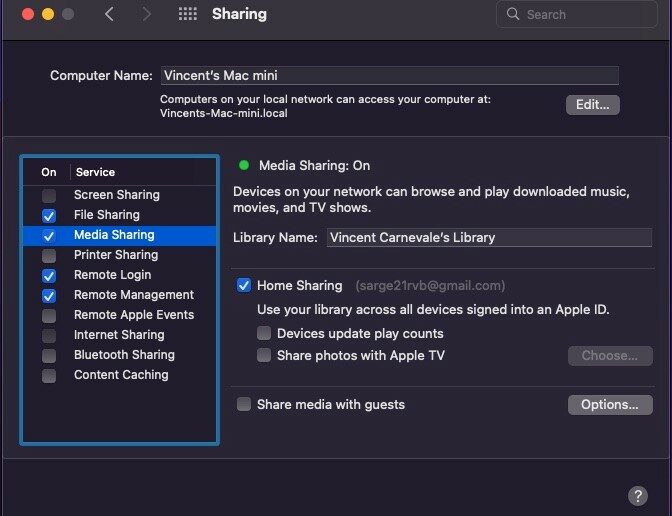Click the Library Name text field
Viewport: 672px width, 516px height.
click(x=489, y=237)
